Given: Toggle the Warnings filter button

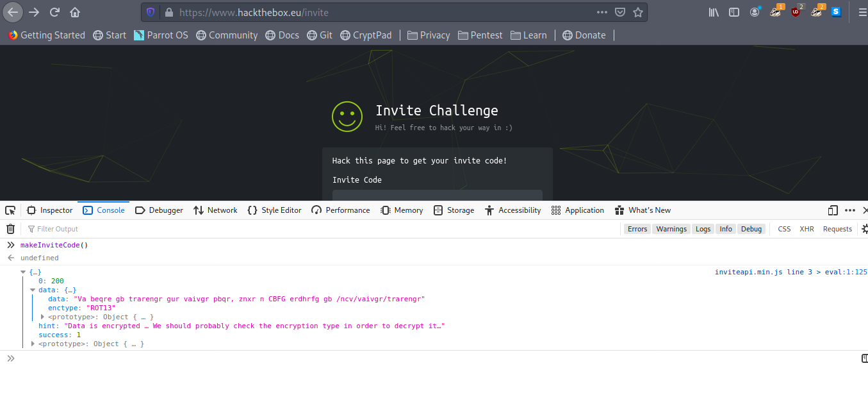Looking at the screenshot, I should coord(671,229).
